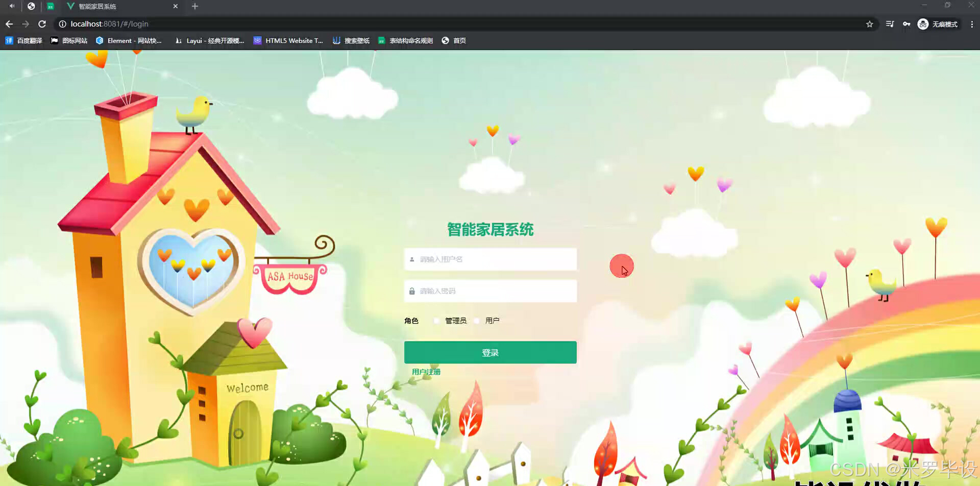This screenshot has width=980, height=486.
Task: Switch to the globe icon pinned tab
Action: coord(31,7)
